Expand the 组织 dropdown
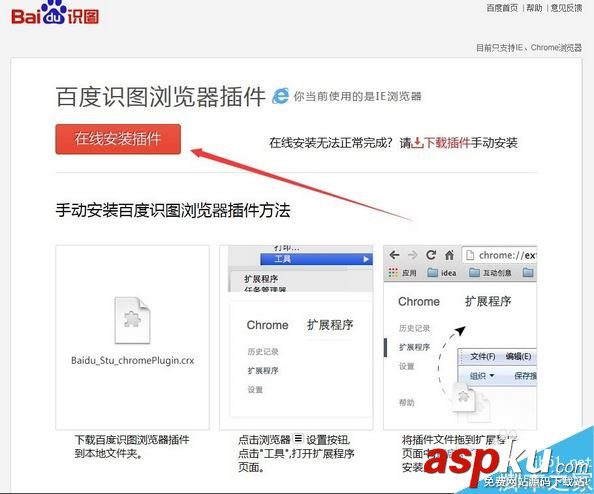The height and width of the screenshot is (494, 594). (482, 376)
